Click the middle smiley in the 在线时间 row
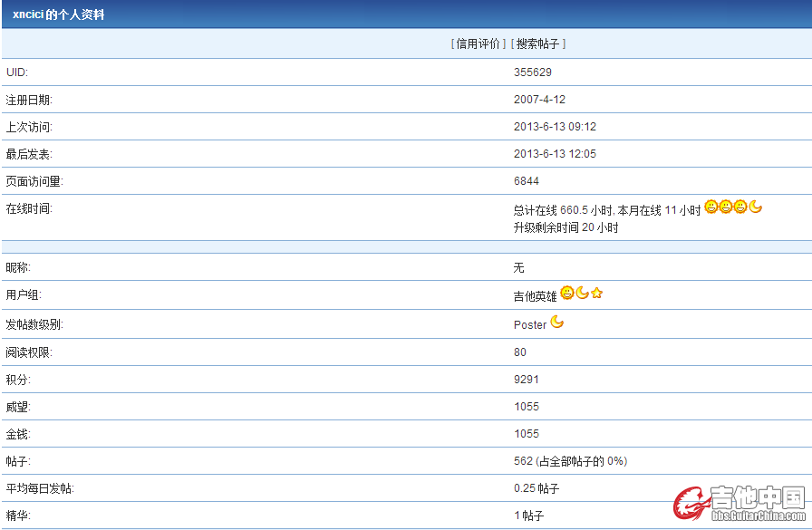 point(726,207)
